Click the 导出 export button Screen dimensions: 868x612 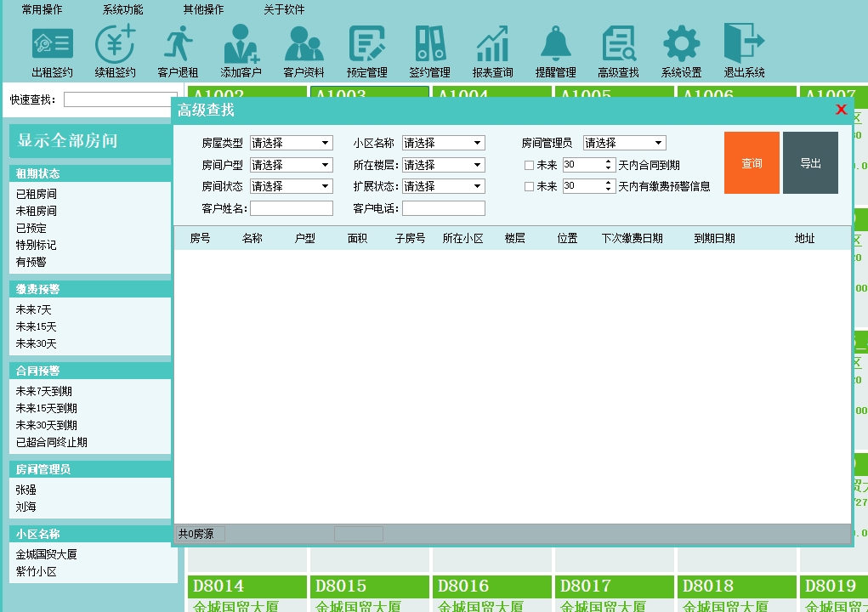click(x=810, y=163)
